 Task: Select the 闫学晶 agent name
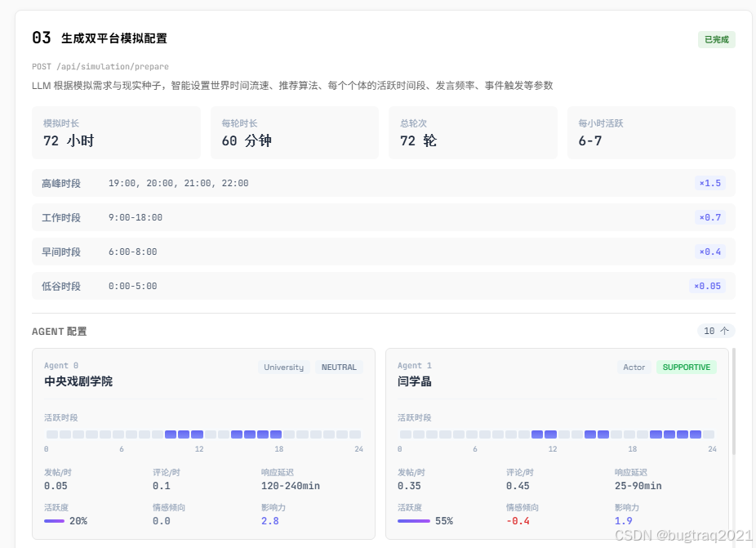click(414, 381)
